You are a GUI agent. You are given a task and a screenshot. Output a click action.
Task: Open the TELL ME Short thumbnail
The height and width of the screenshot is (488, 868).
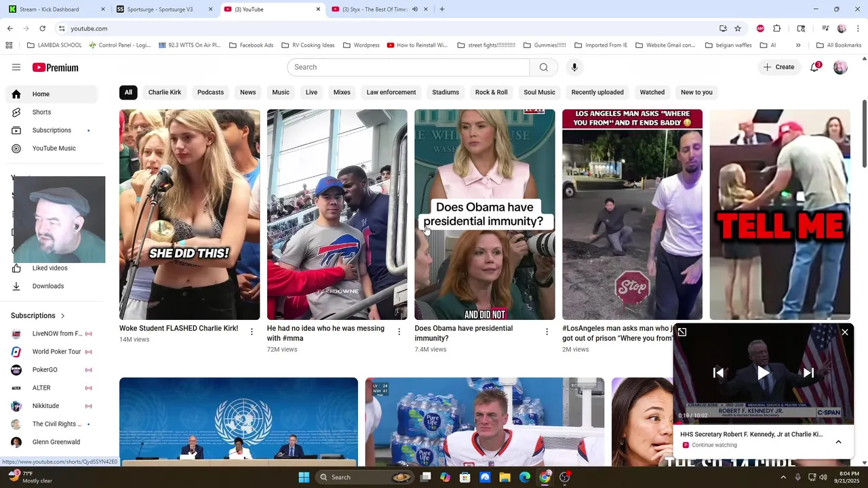(x=780, y=215)
